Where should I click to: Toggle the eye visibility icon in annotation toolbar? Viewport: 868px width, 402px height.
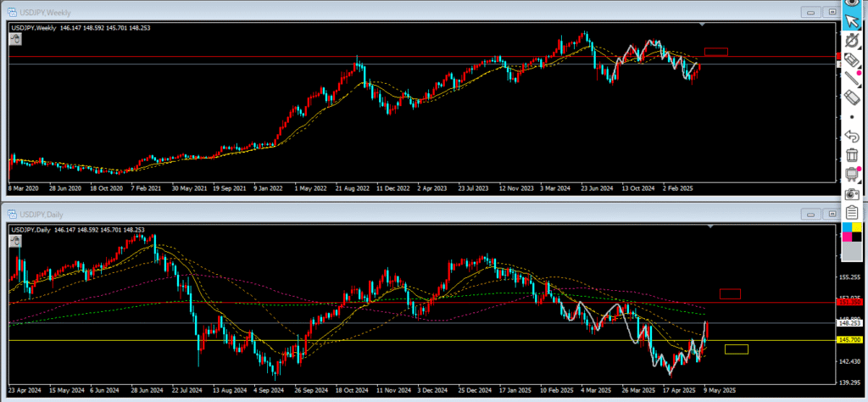coord(854,4)
